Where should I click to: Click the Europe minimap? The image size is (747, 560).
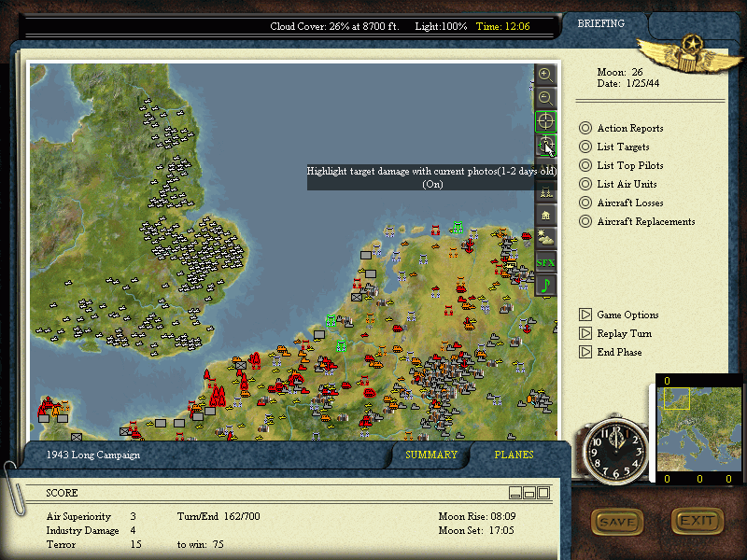click(698, 429)
